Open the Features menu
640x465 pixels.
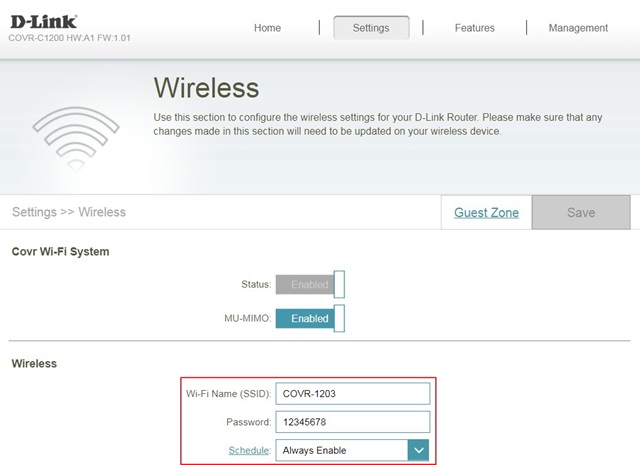coord(474,28)
